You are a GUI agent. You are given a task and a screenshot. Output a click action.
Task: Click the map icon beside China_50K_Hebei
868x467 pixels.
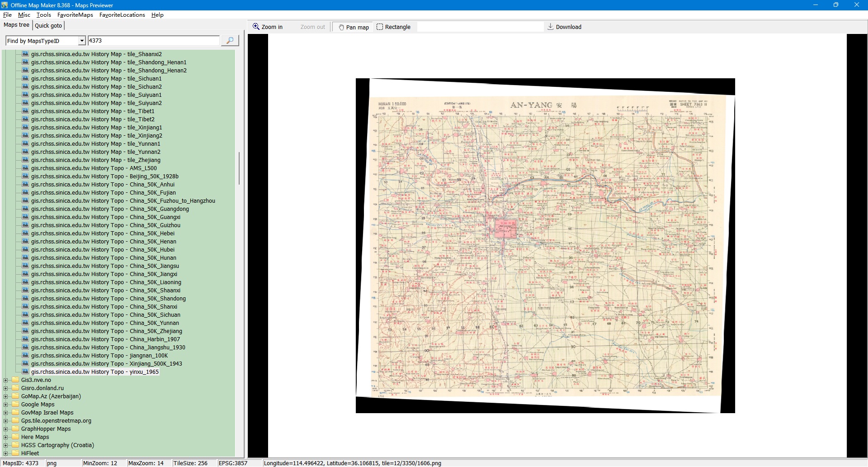point(25,233)
